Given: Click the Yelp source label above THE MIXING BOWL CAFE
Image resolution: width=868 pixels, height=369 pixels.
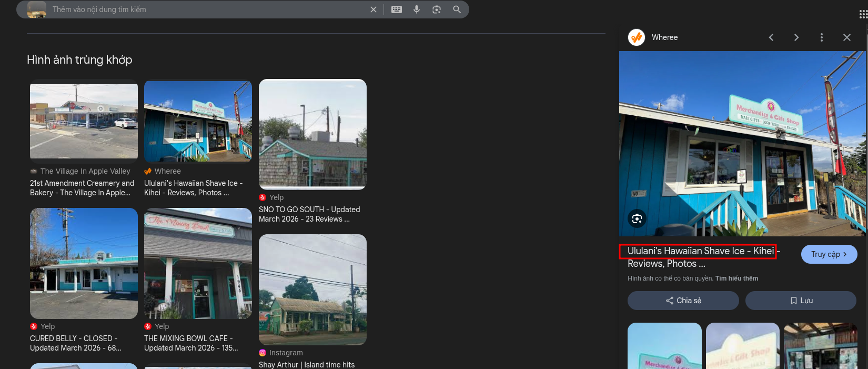Looking at the screenshot, I should pos(162,326).
